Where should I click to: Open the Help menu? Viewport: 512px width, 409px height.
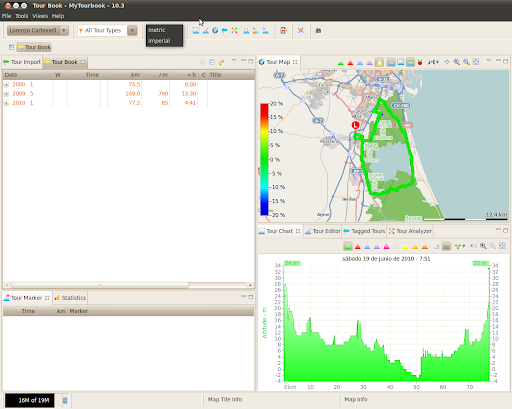[58, 16]
